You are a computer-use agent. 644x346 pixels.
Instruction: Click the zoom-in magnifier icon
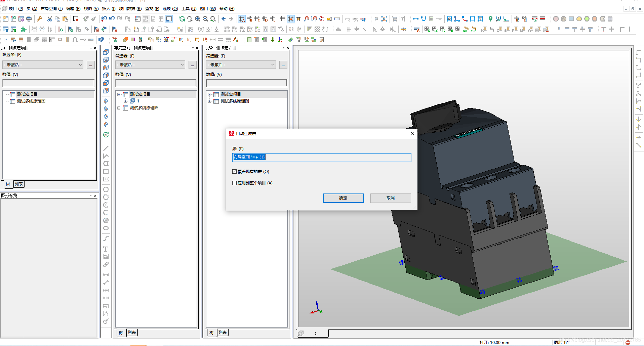pos(198,19)
